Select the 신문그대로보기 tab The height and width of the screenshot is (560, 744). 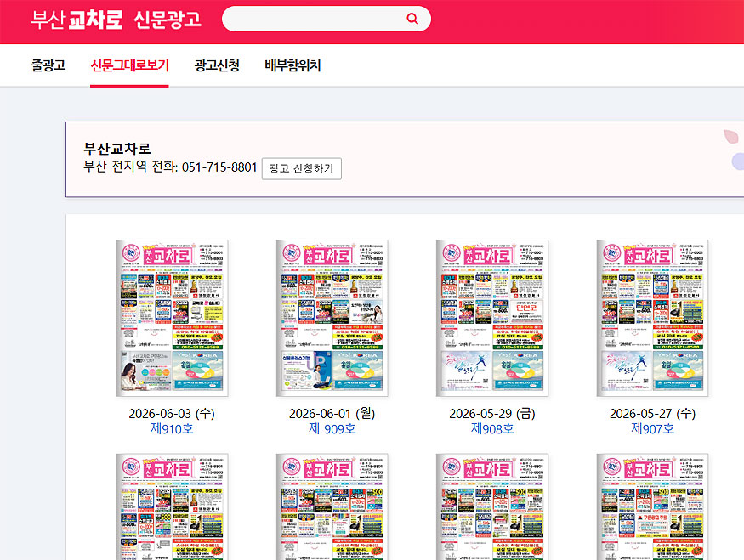(129, 65)
